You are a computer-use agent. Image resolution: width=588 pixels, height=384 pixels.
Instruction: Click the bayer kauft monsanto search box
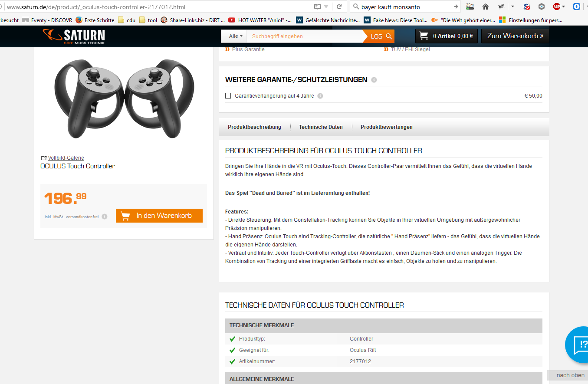[406, 7]
